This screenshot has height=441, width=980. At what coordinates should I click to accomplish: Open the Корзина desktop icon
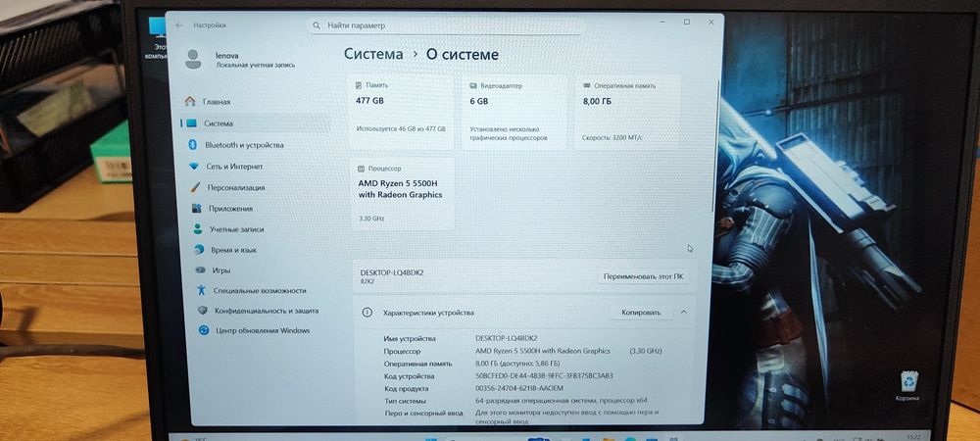click(x=908, y=385)
